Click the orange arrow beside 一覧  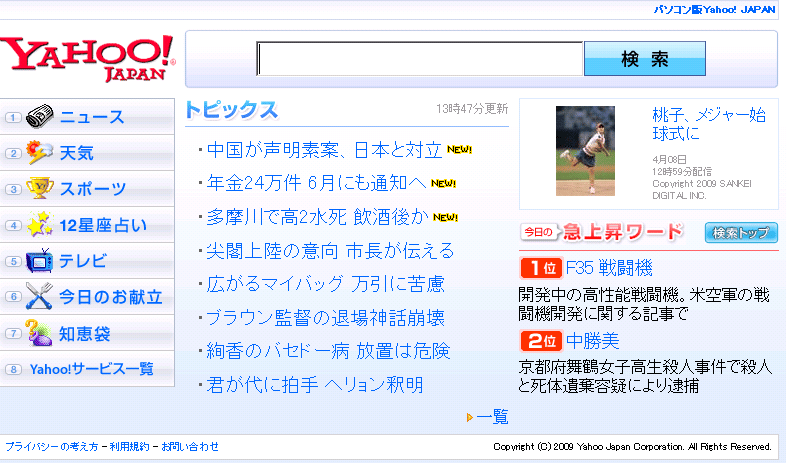470,417
